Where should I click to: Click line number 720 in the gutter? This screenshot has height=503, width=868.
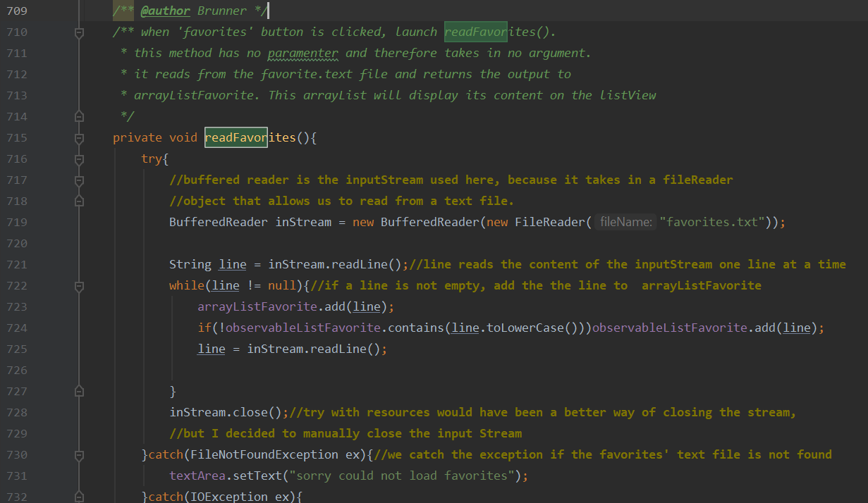pyautogui.click(x=16, y=243)
